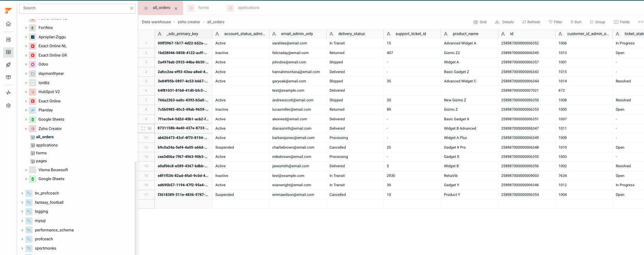This screenshot has width=644, height=255.
Task: Expand the Visma Bouwsoft node
Action: (x=26, y=170)
